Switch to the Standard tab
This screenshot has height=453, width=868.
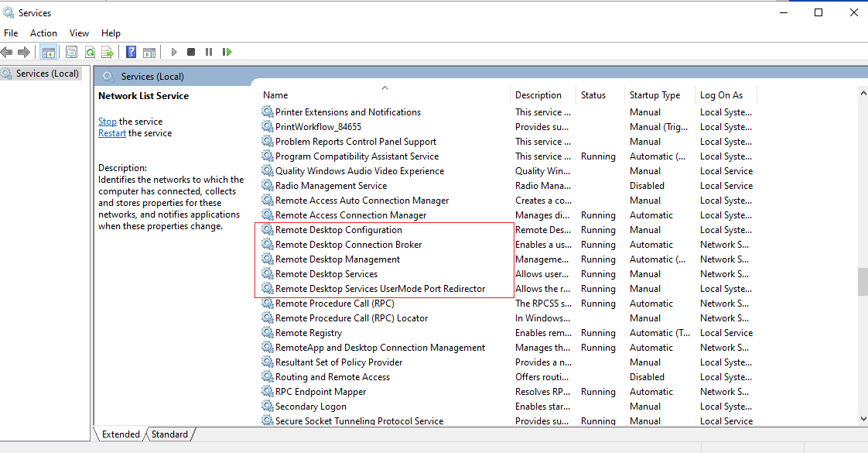tap(169, 434)
